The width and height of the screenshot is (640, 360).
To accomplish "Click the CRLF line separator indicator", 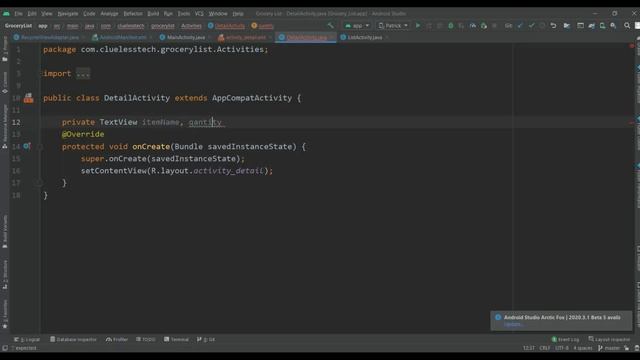I will click(545, 348).
